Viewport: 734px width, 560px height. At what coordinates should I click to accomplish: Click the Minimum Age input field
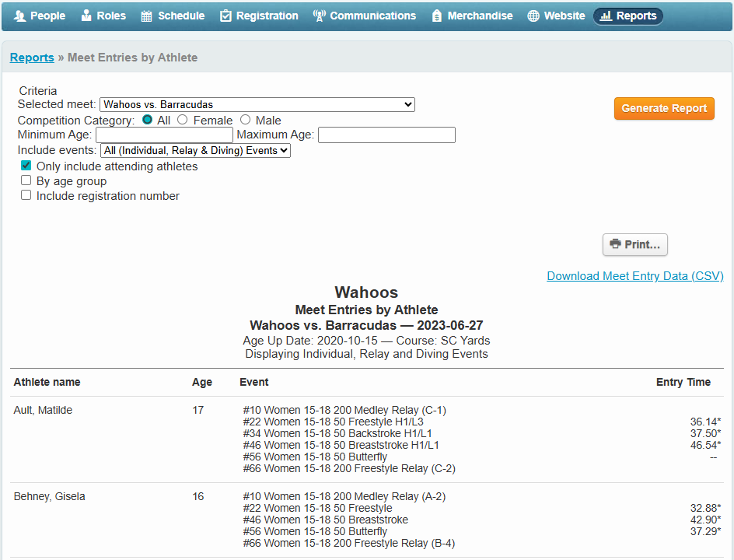click(x=164, y=135)
